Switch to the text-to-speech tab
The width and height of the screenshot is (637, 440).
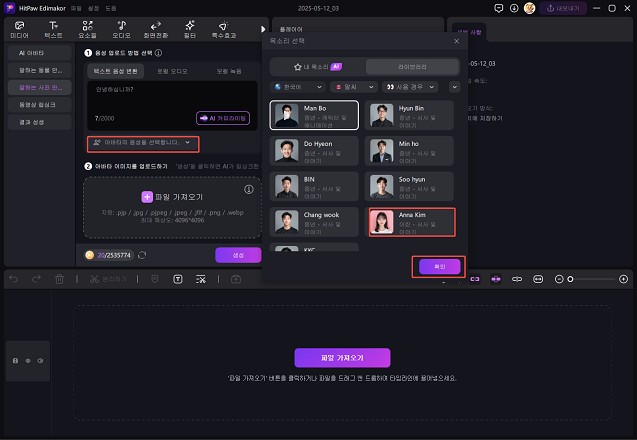(115, 71)
